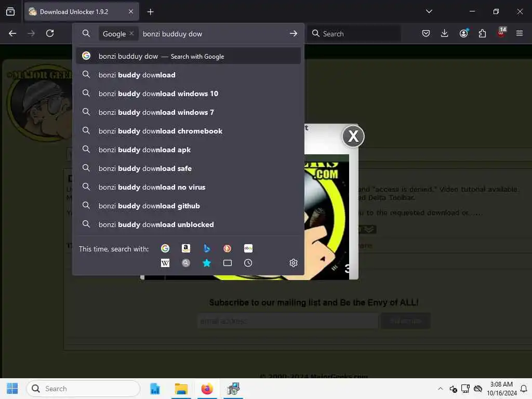This screenshot has height=399, width=532.
Task: Choose suggestion 'bonzi buddy download unblocked'
Action: tap(188, 224)
